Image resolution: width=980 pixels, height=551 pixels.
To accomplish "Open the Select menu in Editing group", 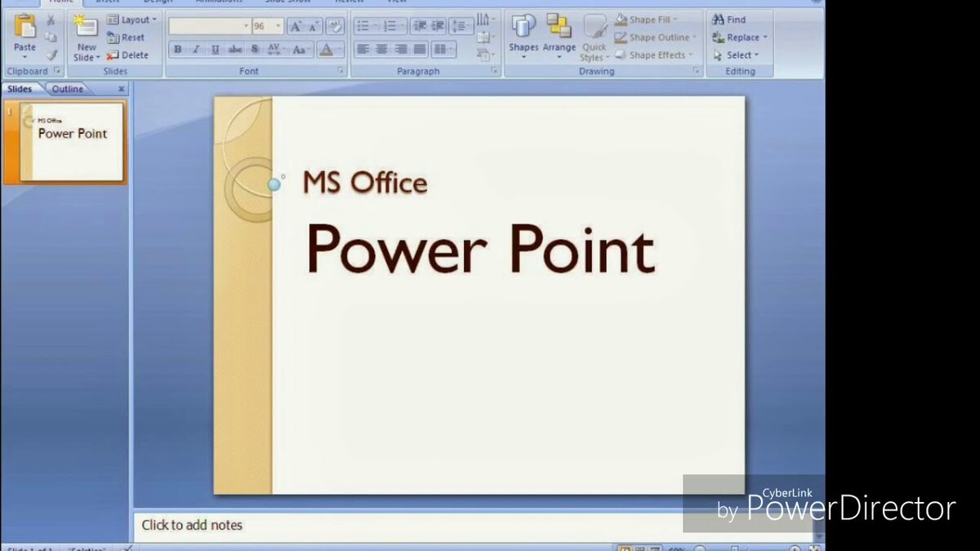I will 736,56.
